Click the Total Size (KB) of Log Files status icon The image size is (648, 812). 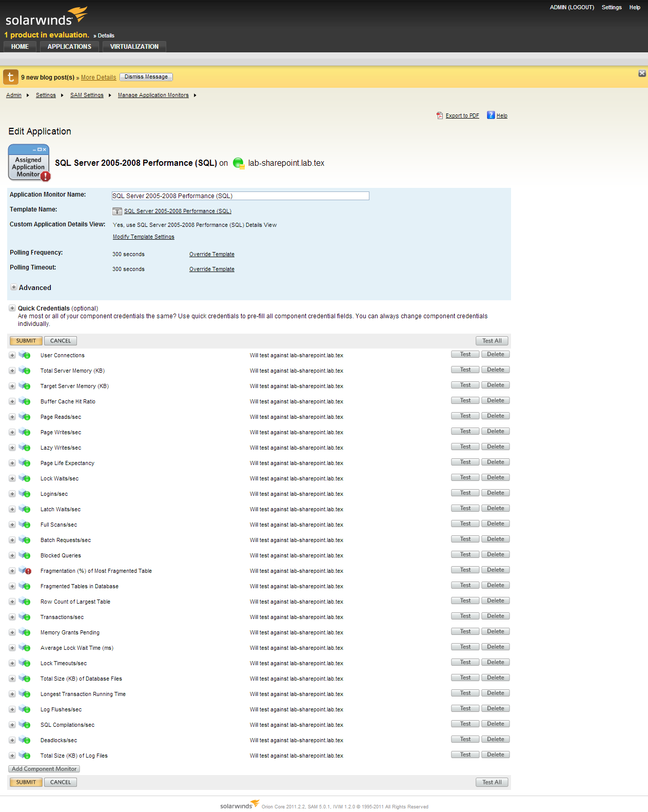(25, 756)
